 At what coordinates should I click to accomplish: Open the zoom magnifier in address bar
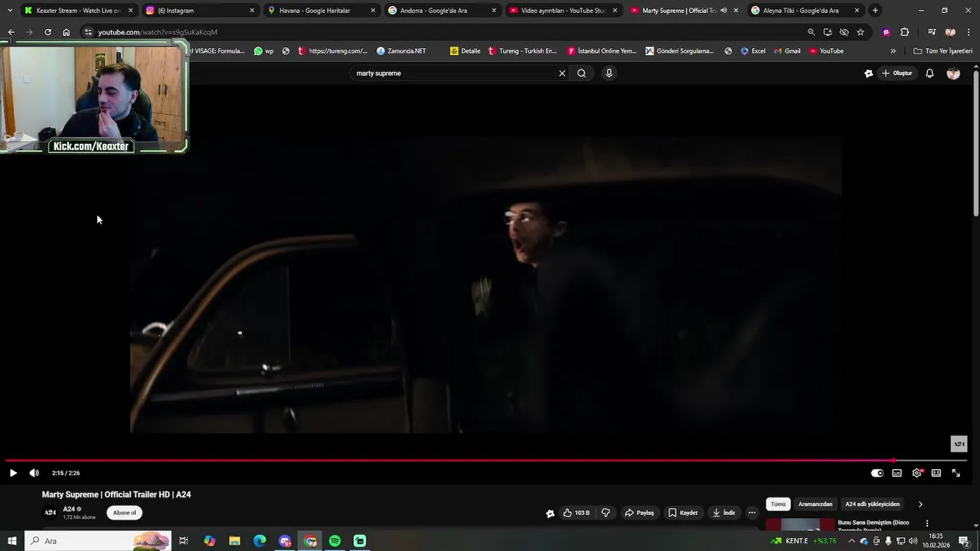811,32
